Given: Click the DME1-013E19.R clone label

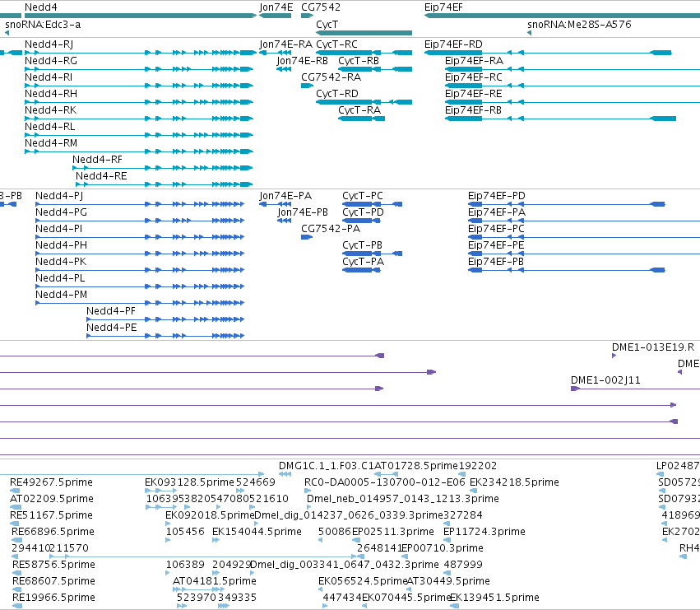Looking at the screenshot, I should [653, 347].
